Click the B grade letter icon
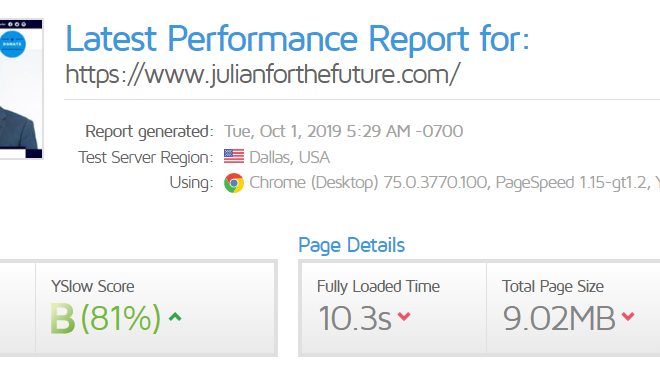This screenshot has height=378, width=660. pyautogui.click(x=62, y=319)
